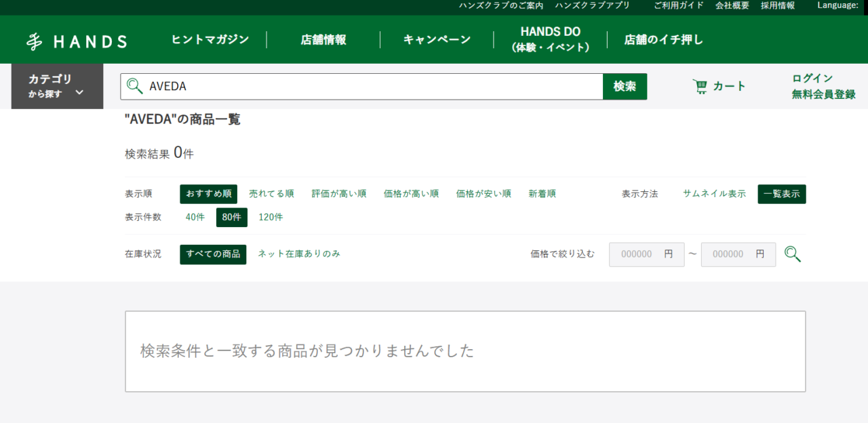Click the minimum price input field
The height and width of the screenshot is (423, 868).
647,254
